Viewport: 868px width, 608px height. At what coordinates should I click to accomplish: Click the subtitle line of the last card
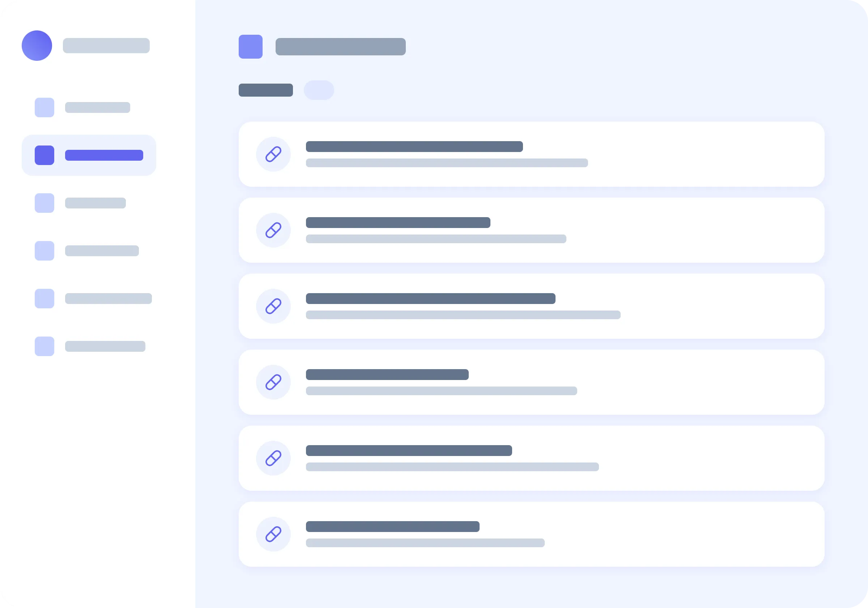(425, 543)
